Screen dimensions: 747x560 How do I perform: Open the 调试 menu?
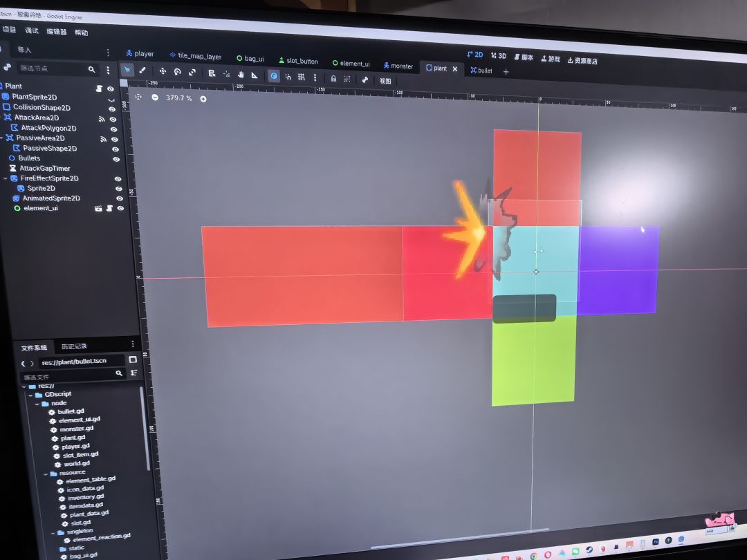click(31, 30)
